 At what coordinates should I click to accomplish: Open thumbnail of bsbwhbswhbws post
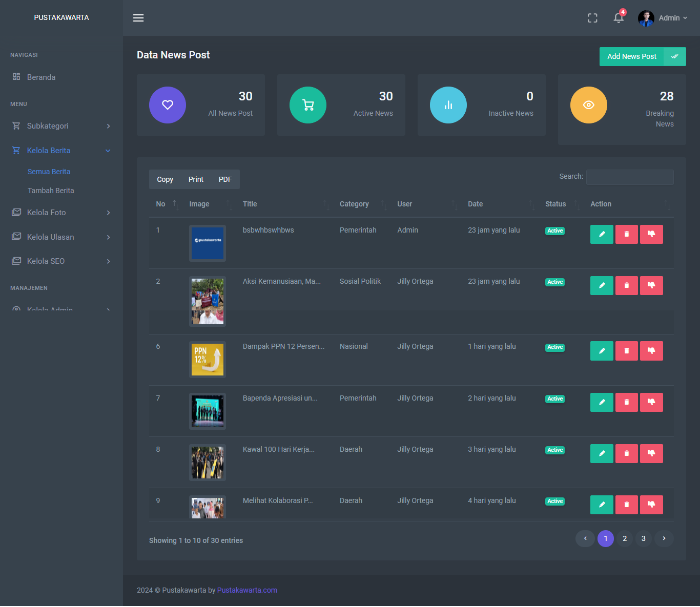208,243
